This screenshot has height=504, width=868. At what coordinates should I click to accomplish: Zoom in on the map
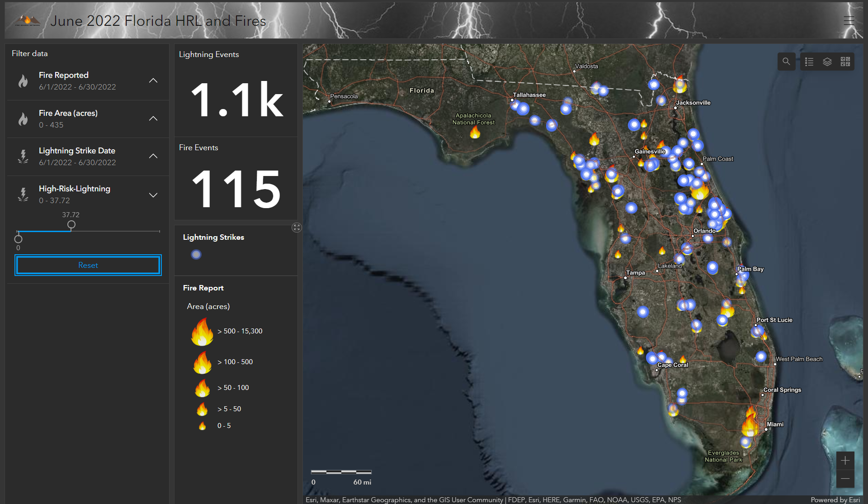845,461
